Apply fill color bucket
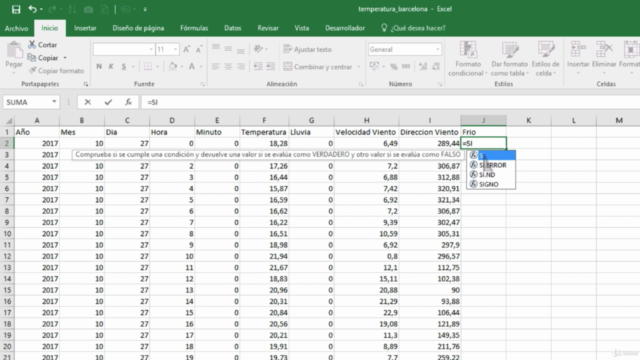 click(173, 67)
